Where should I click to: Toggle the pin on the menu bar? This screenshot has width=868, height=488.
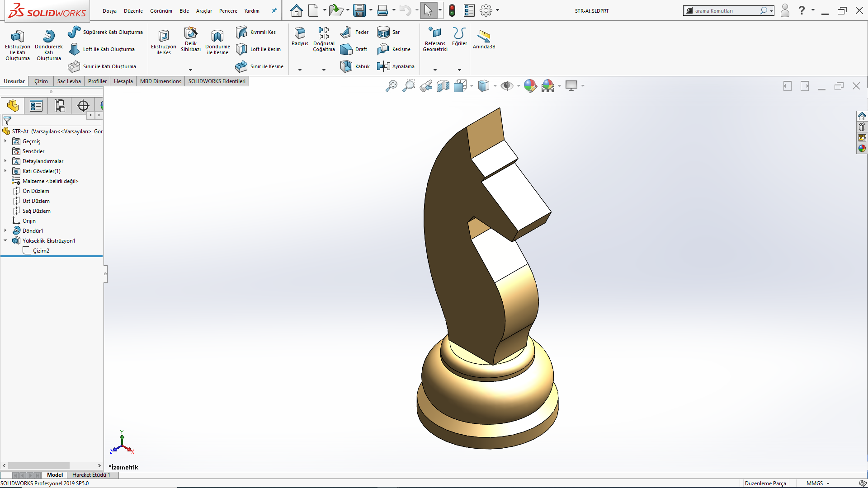pos(274,10)
